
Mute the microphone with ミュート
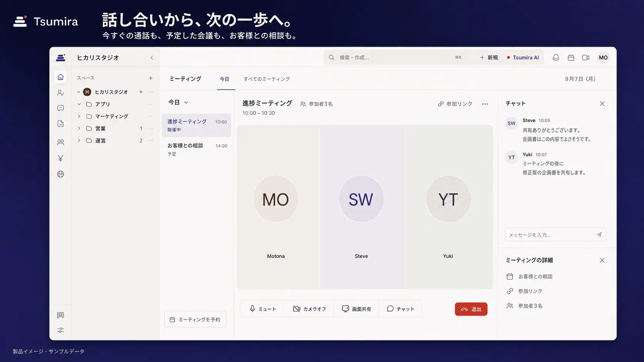[262, 309]
